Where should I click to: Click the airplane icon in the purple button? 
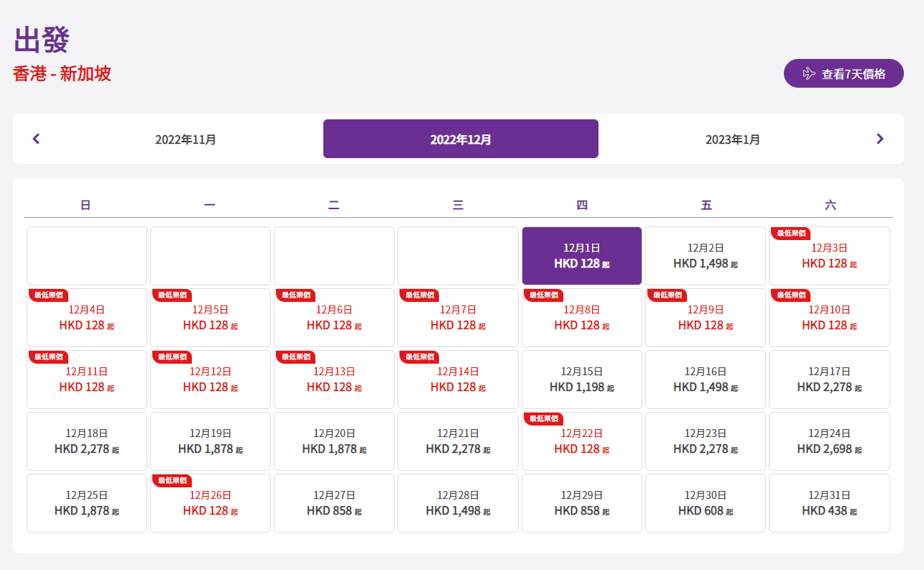809,73
